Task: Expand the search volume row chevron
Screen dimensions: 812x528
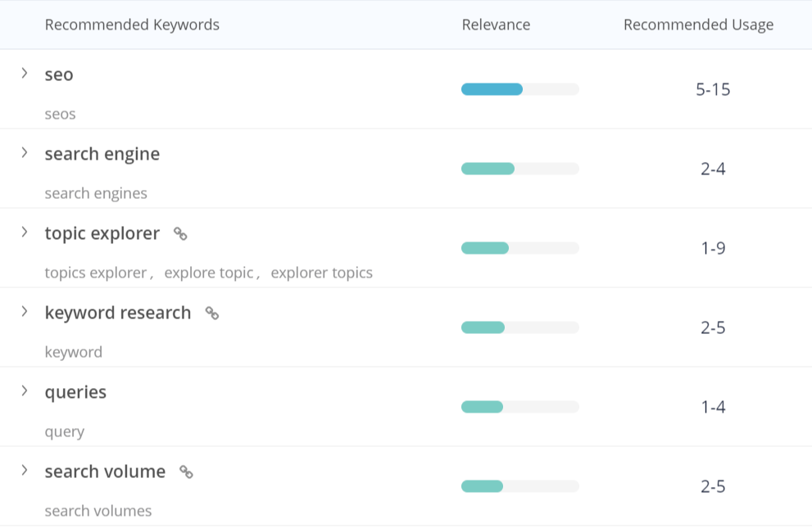Action: coord(25,471)
